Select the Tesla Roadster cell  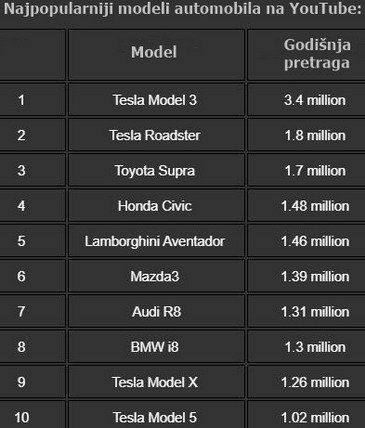point(156,135)
